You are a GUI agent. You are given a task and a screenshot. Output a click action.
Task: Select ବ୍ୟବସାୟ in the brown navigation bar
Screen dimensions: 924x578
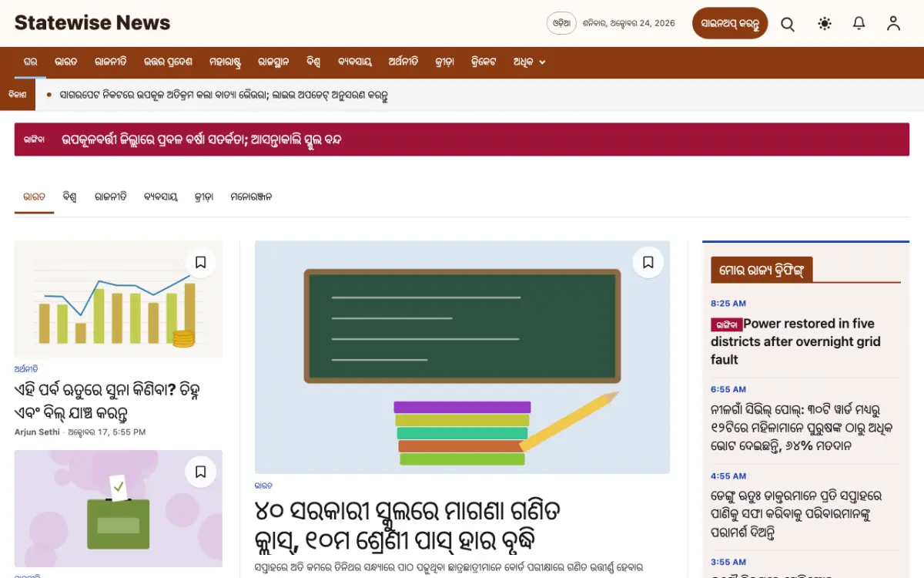[x=355, y=62]
